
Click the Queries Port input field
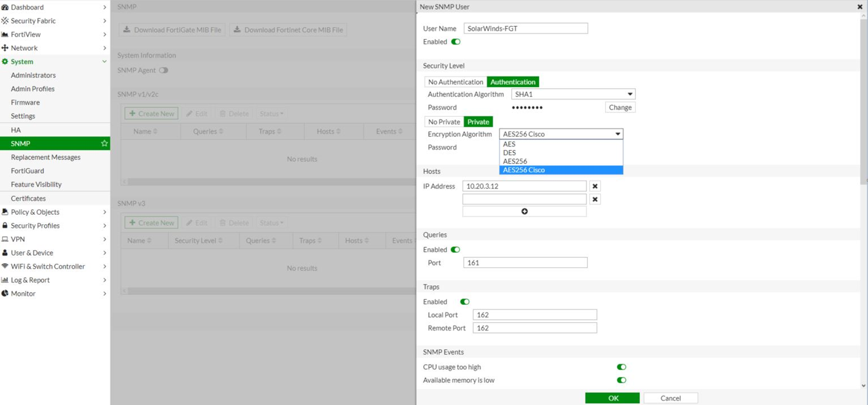click(x=525, y=263)
